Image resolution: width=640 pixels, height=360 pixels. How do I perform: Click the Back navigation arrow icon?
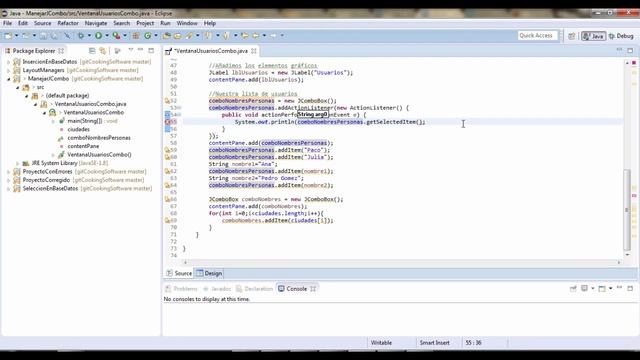coord(256,36)
